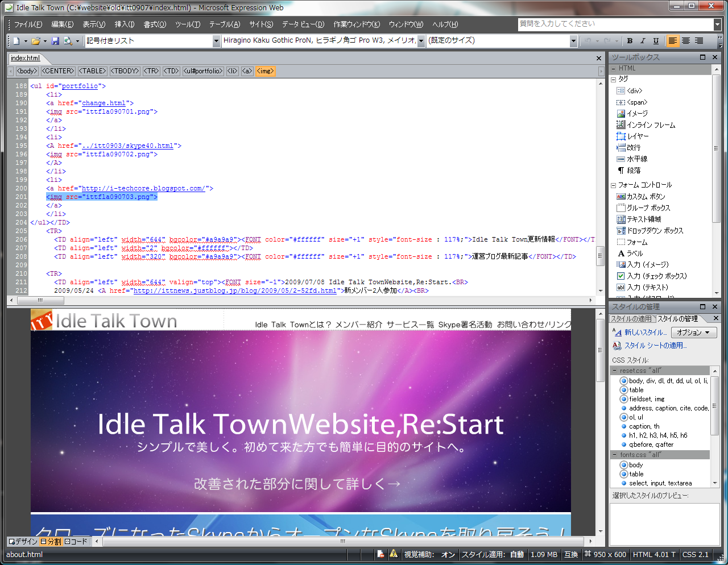The image size is (728, 565).
Task: Open the 編集(E) menu
Action: [x=62, y=24]
